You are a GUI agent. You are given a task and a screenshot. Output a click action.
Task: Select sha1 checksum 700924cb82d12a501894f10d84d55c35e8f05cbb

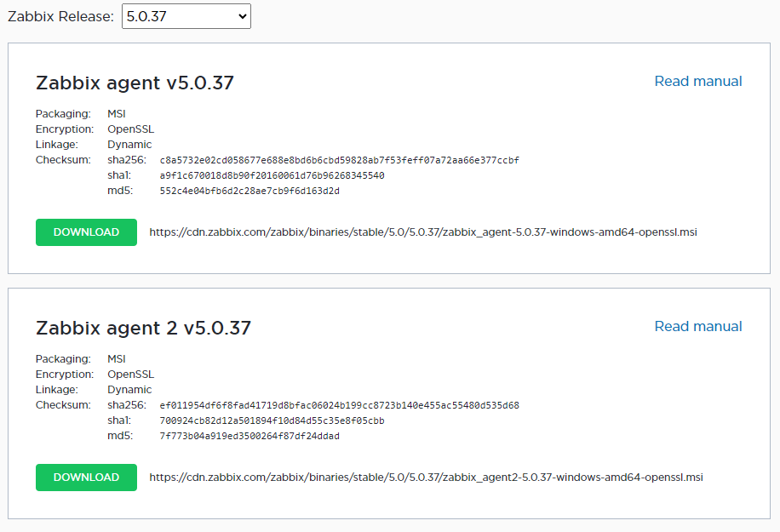coord(272,420)
